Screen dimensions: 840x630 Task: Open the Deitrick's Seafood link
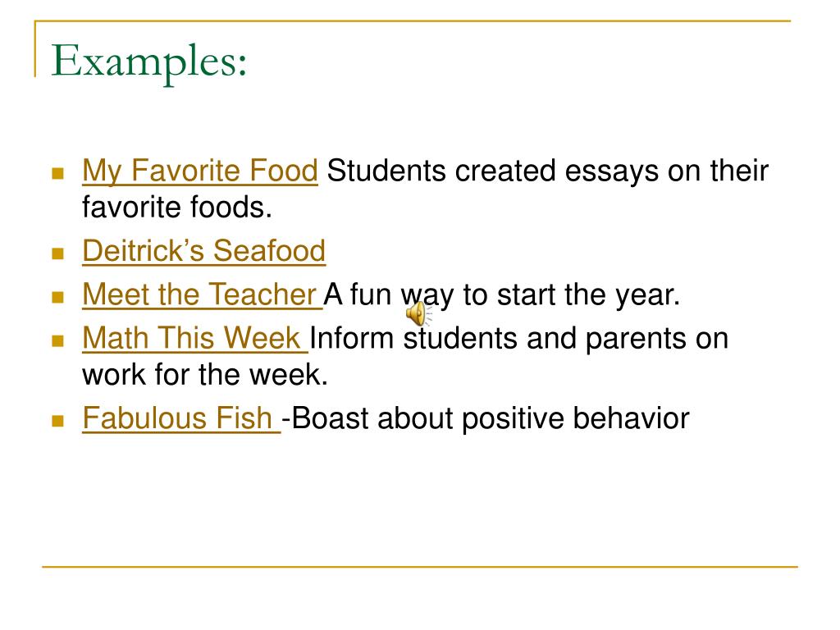[203, 251]
